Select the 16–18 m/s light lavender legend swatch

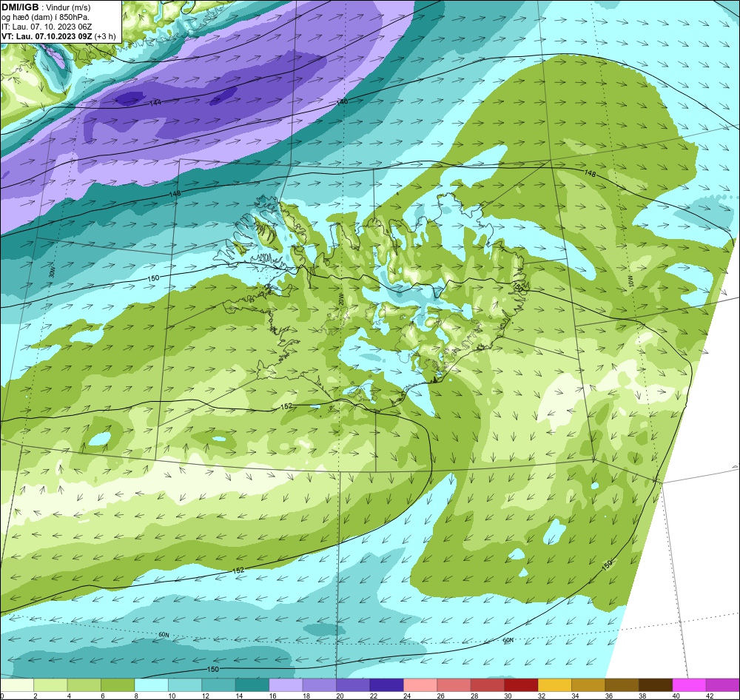pyautogui.click(x=286, y=685)
